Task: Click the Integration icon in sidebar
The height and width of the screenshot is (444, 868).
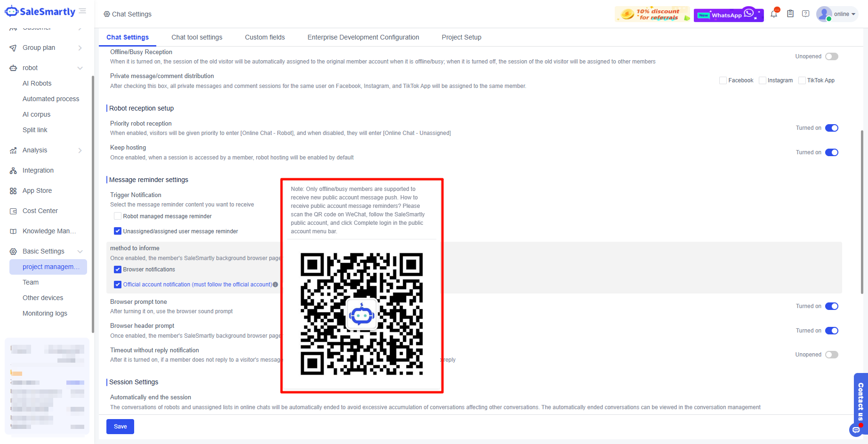Action: point(13,171)
